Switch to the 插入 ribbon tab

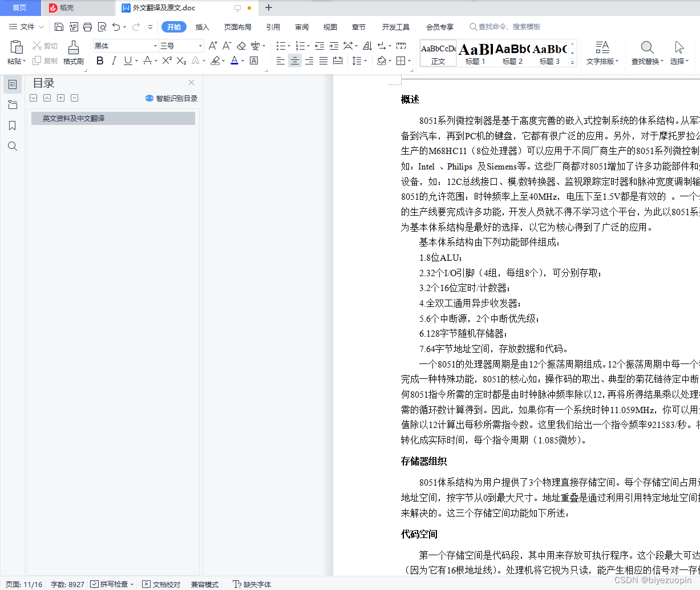pyautogui.click(x=203, y=26)
